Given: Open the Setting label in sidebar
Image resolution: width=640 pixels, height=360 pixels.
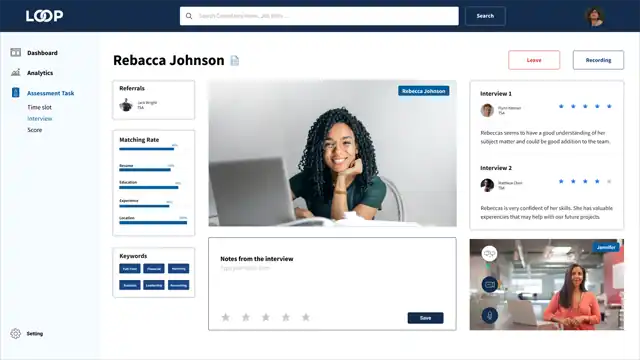Looking at the screenshot, I should pyautogui.click(x=35, y=333).
